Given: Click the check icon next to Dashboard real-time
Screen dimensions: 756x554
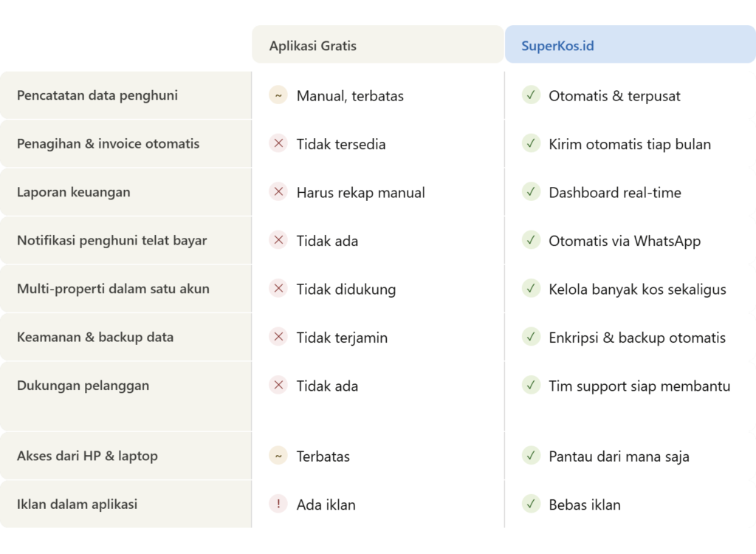Looking at the screenshot, I should [x=531, y=192].
